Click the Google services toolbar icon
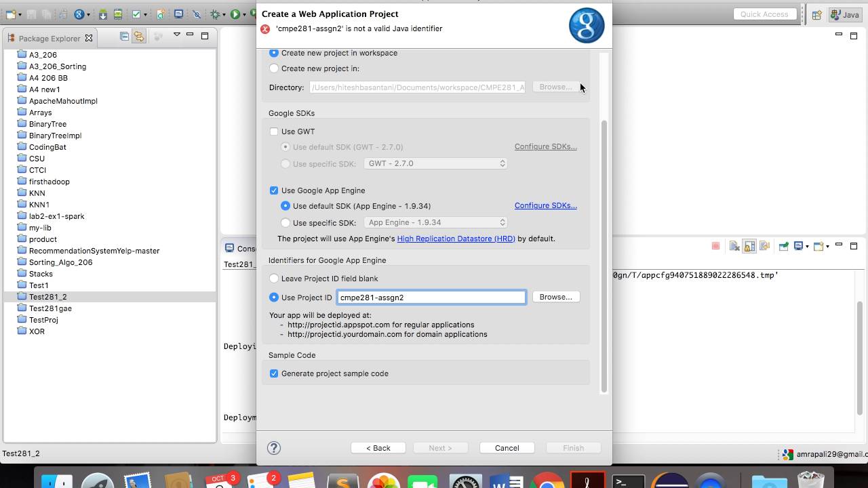This screenshot has height=488, width=868. pos(79,14)
